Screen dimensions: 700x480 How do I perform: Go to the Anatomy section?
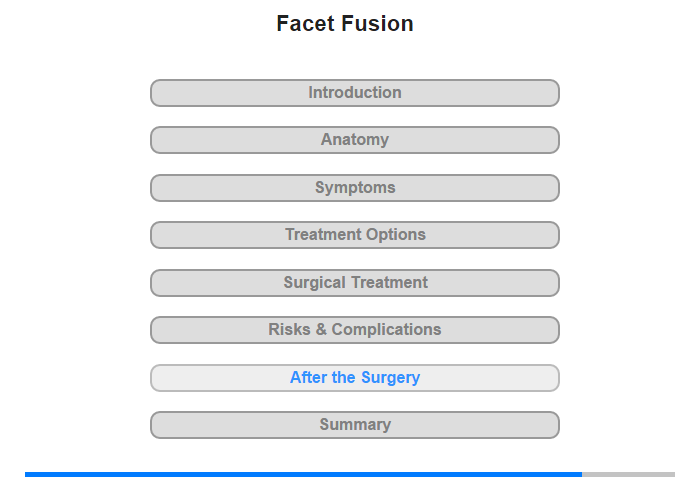(355, 140)
